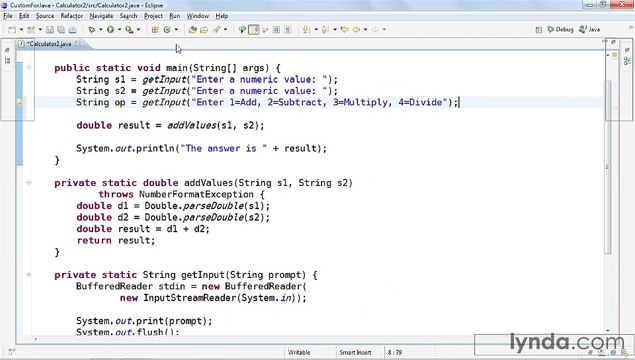Open the New file dropdown arrow
The height and width of the screenshot is (360, 635).
pos(21,30)
